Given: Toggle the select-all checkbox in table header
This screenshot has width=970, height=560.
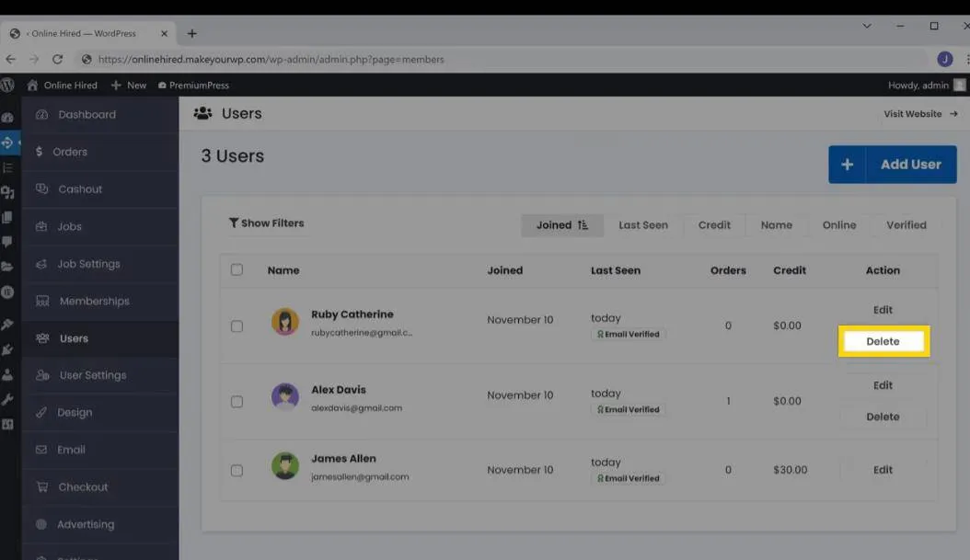Looking at the screenshot, I should pos(237,270).
